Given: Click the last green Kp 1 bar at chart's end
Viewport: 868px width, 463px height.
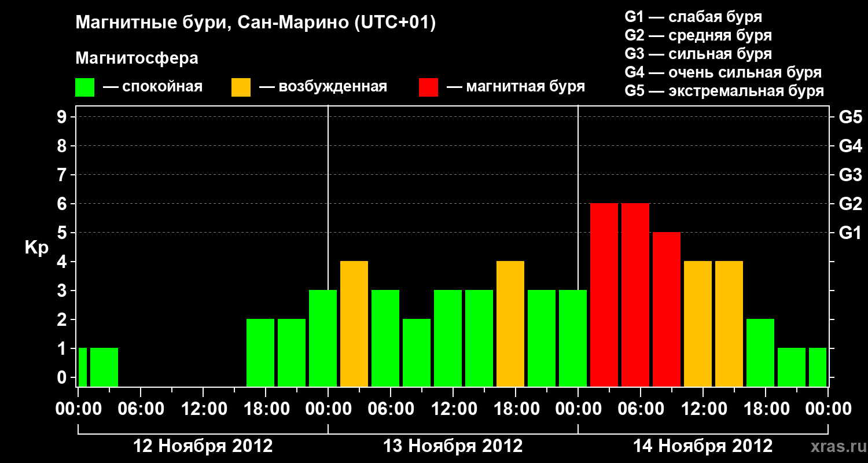Looking at the screenshot, I should pyautogui.click(x=818, y=368).
